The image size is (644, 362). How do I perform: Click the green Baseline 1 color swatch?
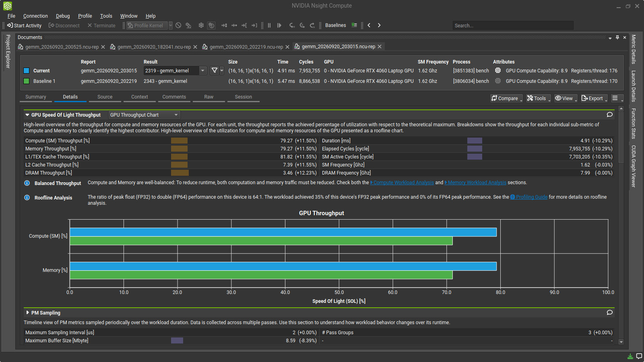pos(27,81)
